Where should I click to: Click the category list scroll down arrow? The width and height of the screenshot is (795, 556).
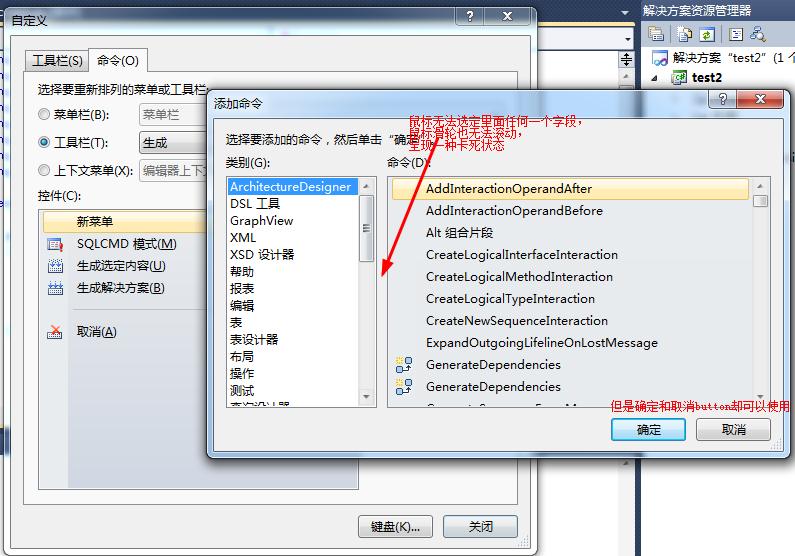pos(366,396)
